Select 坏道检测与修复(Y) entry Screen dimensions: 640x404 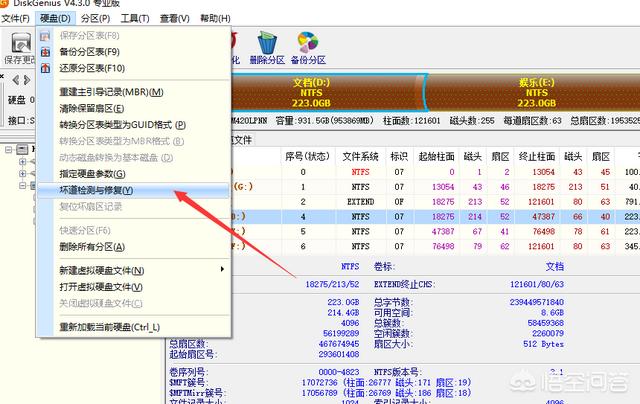[x=133, y=191]
